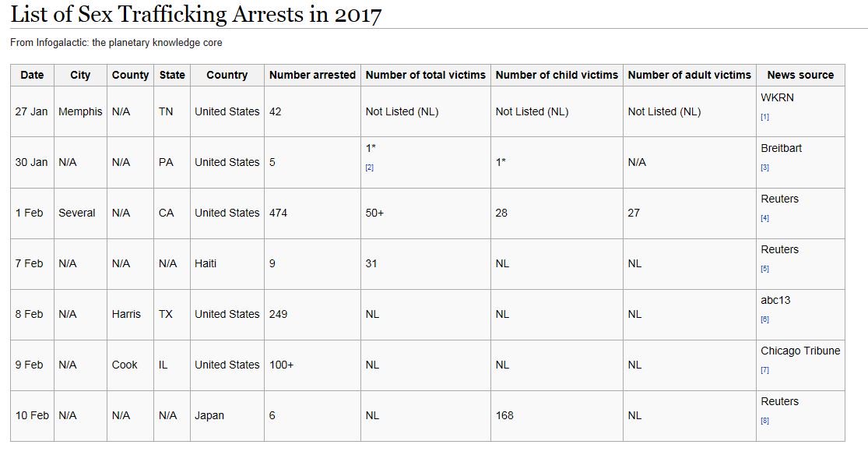Click the 168 child victims cell
The width and height of the screenshot is (868, 455).
(504, 415)
